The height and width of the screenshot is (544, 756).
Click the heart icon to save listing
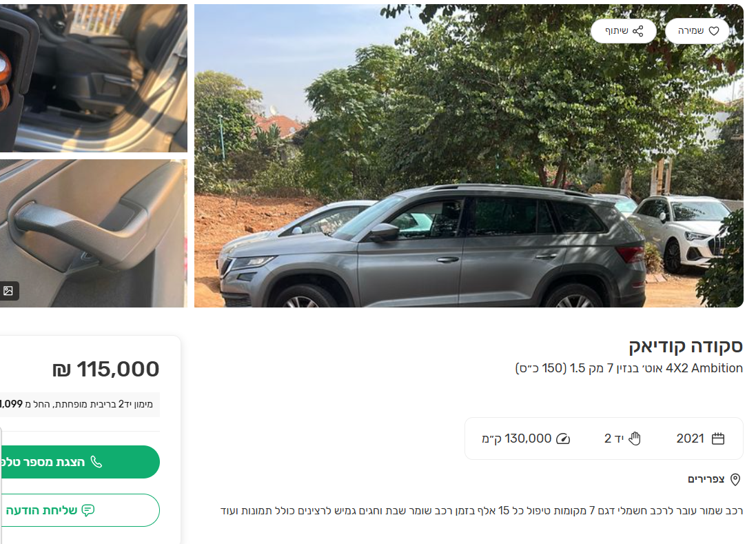coord(714,31)
